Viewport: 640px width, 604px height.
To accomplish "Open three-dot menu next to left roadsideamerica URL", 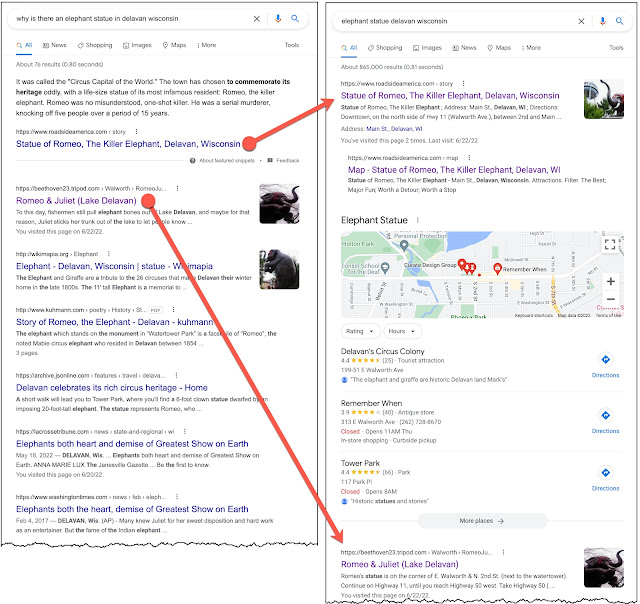I will tap(136, 131).
